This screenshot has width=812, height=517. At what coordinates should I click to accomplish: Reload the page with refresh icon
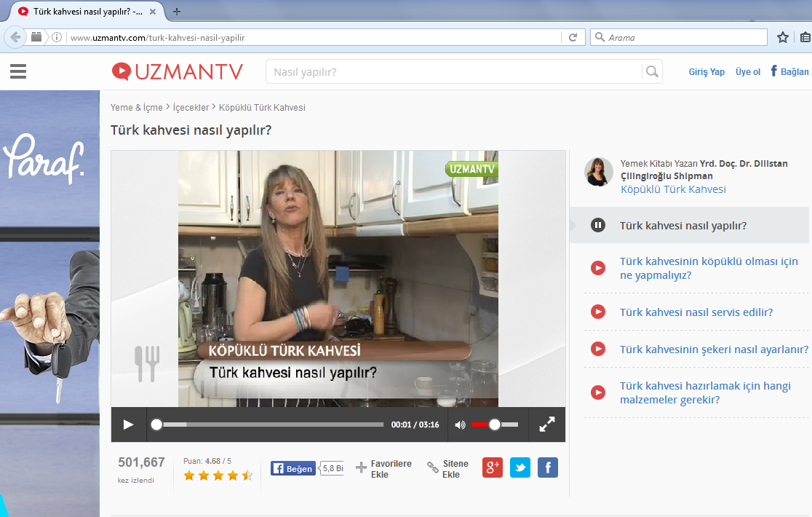tap(573, 37)
